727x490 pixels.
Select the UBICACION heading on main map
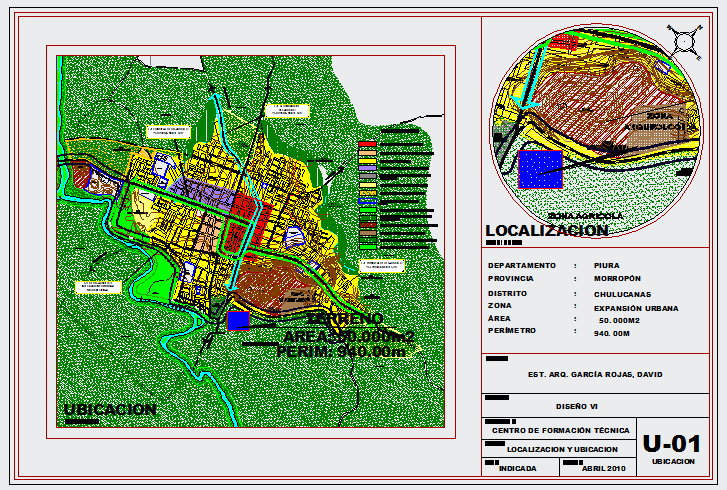[x=110, y=409]
